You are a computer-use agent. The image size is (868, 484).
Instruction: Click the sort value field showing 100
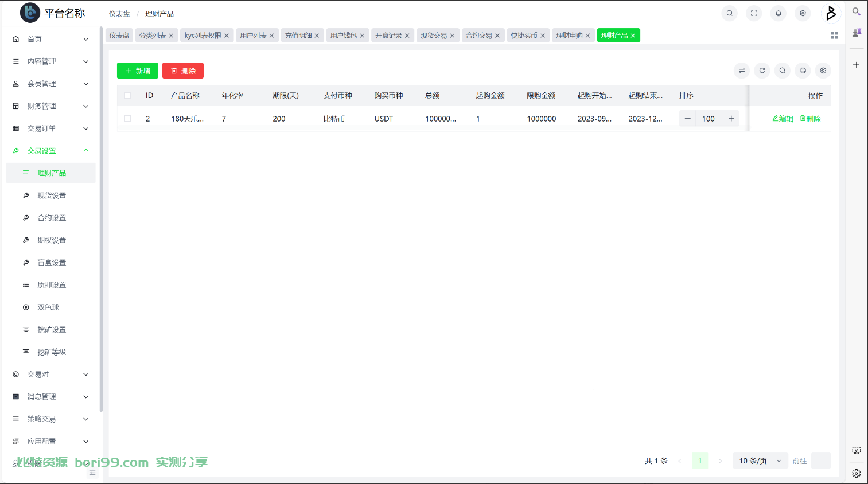coord(709,119)
